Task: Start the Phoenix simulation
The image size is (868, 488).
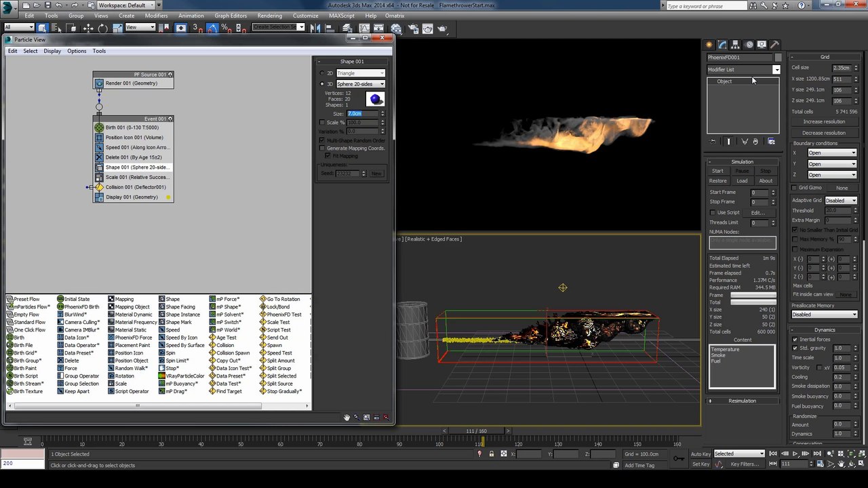Action: tap(717, 171)
